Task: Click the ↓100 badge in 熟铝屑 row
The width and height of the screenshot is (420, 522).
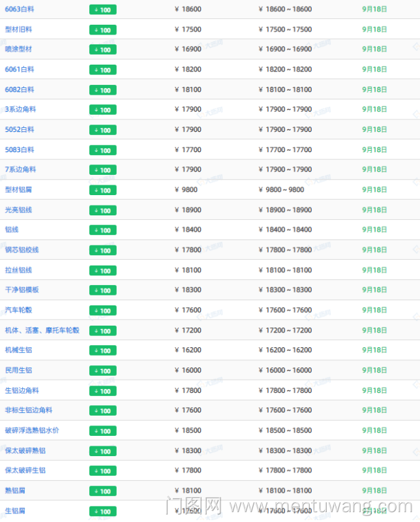Action: pyautogui.click(x=102, y=491)
